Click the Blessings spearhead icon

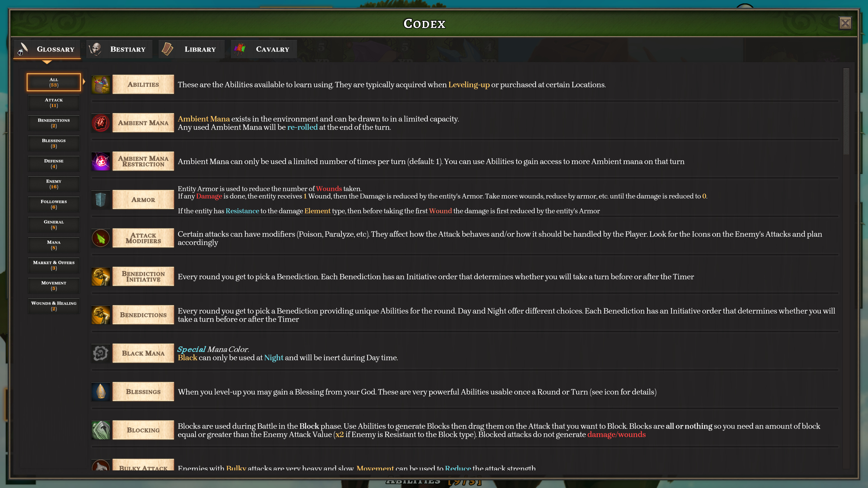pos(100,391)
